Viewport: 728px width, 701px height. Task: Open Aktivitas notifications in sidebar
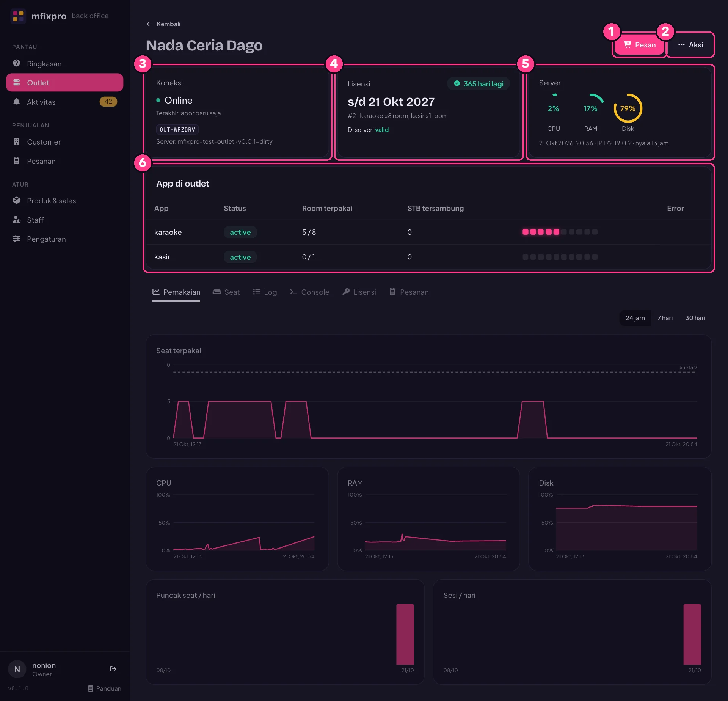(64, 102)
